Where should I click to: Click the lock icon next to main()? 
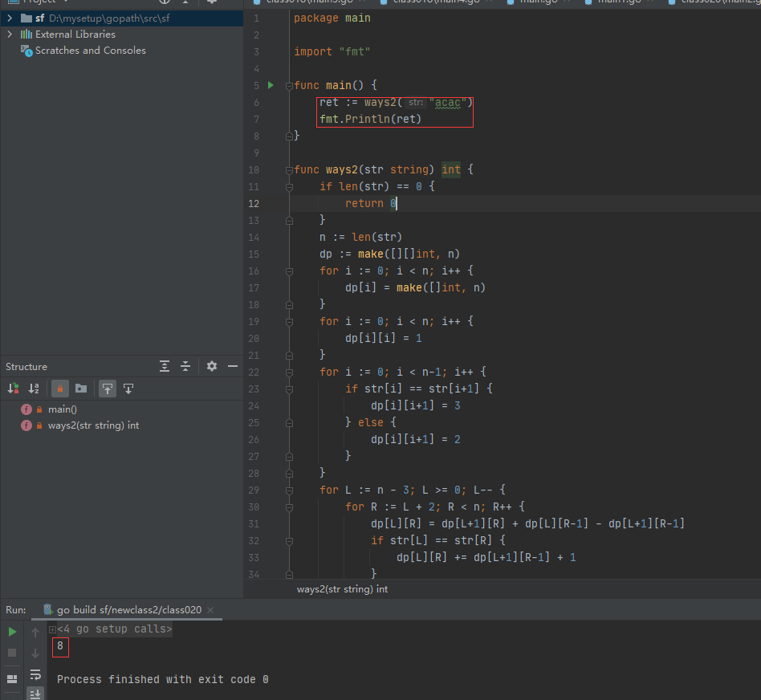39,409
